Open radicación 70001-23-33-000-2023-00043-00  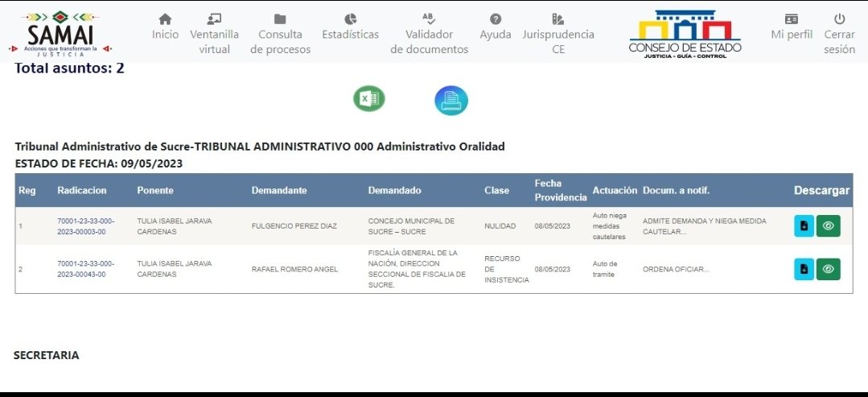(86, 269)
